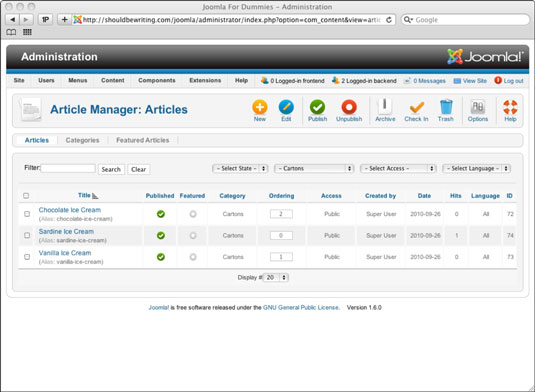Open the Cartons category filter dropdown
Viewport: 535px width, 392px height.
point(314,169)
